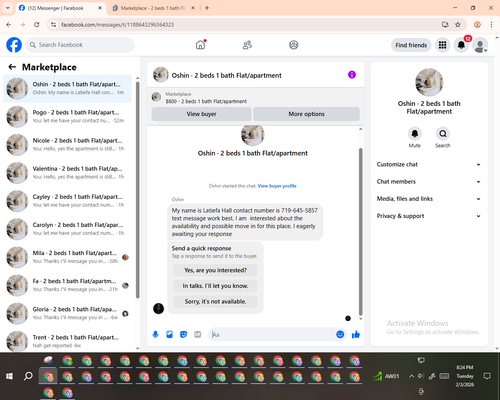
Task: Open the Oshin conversation in the list
Action: tap(67, 88)
